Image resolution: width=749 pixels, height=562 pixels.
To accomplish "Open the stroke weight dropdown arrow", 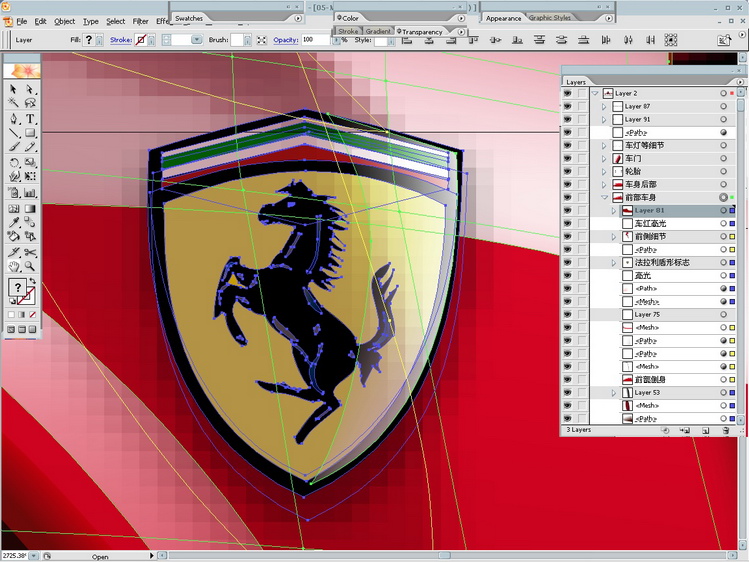I will (x=196, y=40).
